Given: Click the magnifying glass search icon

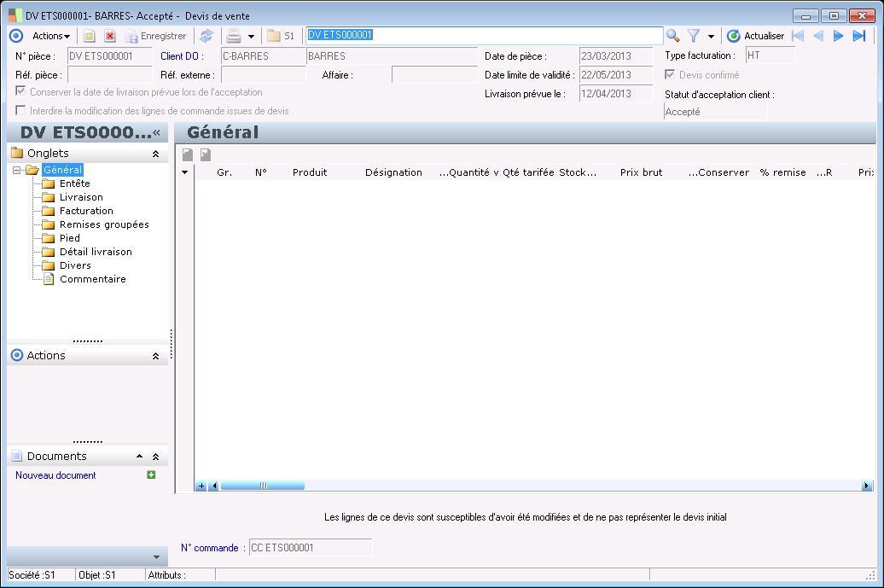Looking at the screenshot, I should [673, 36].
